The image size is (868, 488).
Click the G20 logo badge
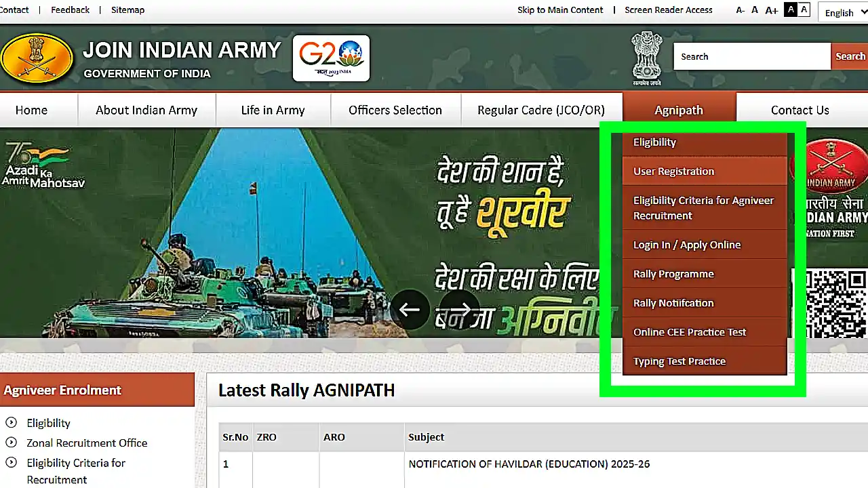[x=332, y=58]
